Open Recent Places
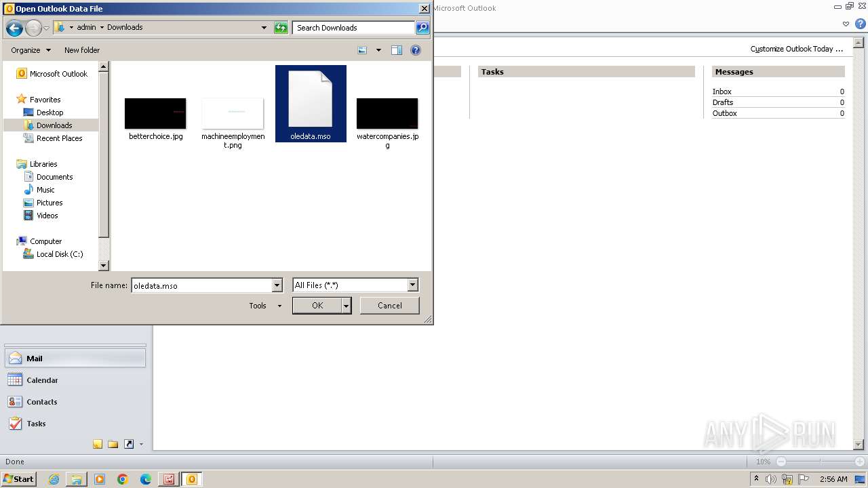Image resolution: width=868 pixels, height=488 pixels. pyautogui.click(x=53, y=138)
